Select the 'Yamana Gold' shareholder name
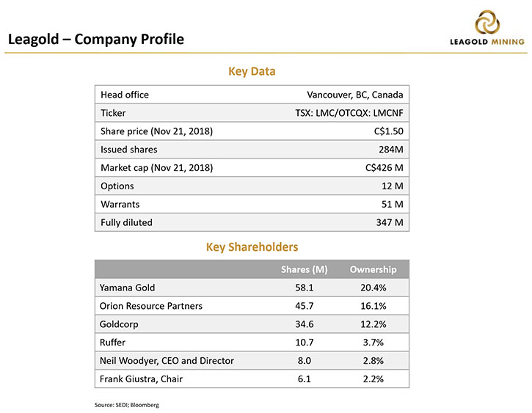 pyautogui.click(x=127, y=288)
